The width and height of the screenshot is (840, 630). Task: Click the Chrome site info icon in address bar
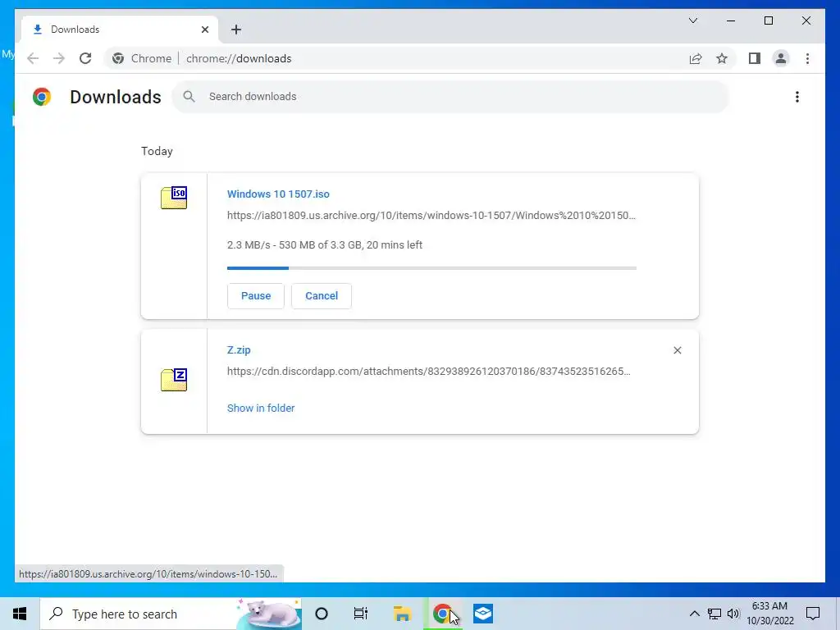pyautogui.click(x=118, y=58)
